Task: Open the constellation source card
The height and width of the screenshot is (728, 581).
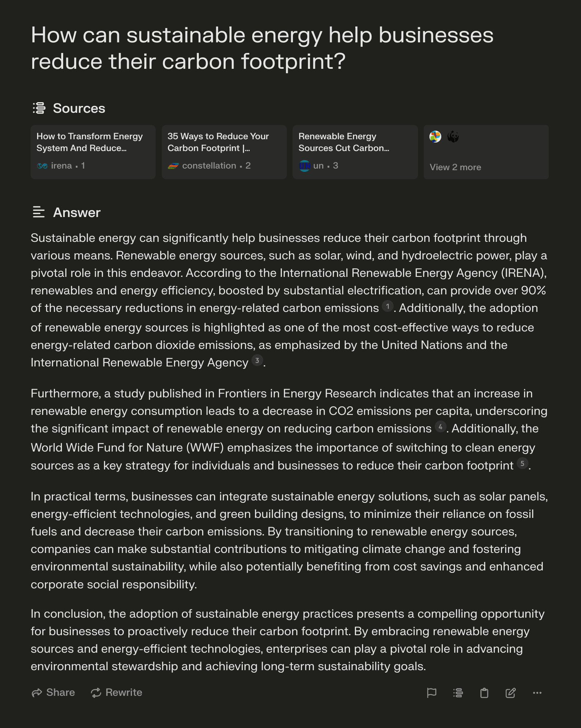Action: pyautogui.click(x=224, y=152)
